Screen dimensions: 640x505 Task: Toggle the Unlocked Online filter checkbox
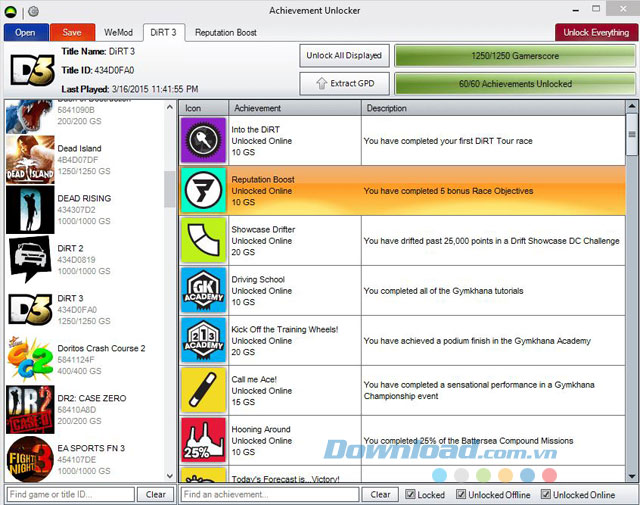click(x=546, y=494)
